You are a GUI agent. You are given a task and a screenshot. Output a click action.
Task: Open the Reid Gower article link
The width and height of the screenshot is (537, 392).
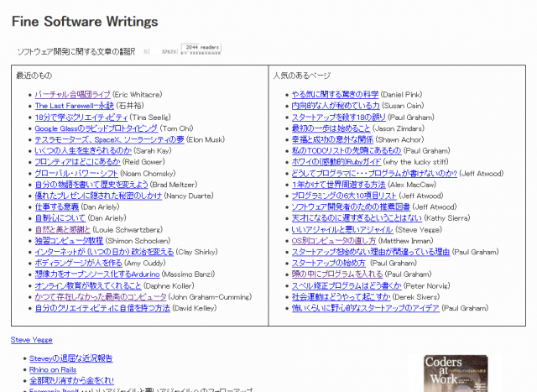[x=78, y=162]
